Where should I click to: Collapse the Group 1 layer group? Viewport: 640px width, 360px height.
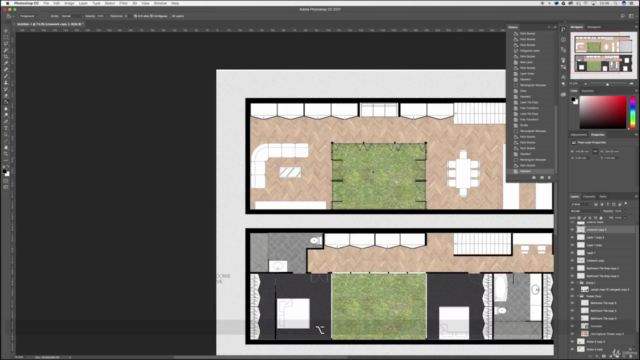pyautogui.click(x=578, y=282)
